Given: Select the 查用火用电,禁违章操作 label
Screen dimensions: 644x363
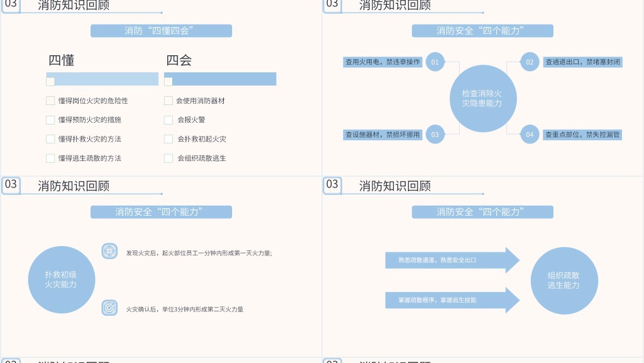Looking at the screenshot, I should [x=383, y=62].
